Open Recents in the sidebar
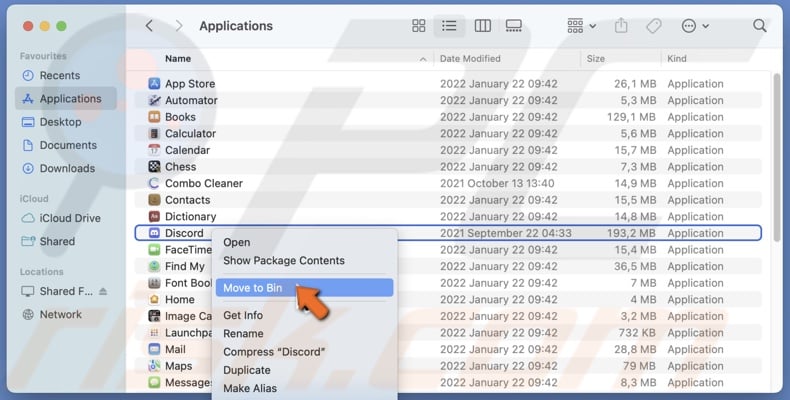 coord(59,76)
